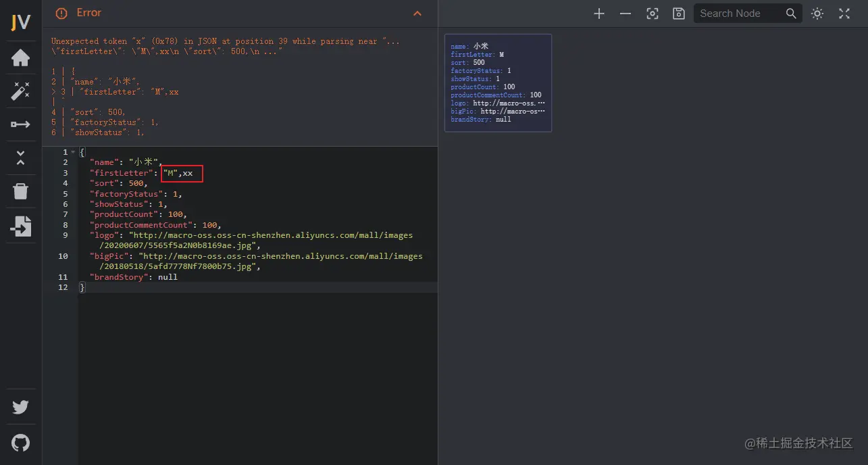Screen dimensions: 868x465
Task: Open the Home sidebar icon
Action: click(x=20, y=58)
